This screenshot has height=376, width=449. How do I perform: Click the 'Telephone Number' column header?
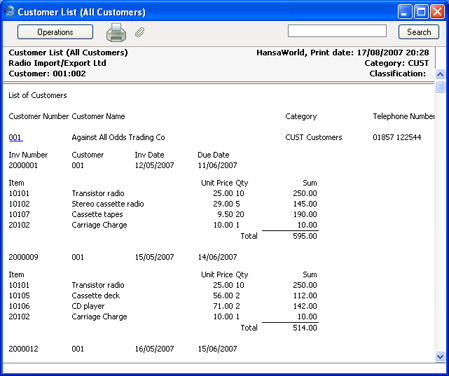[x=404, y=116]
